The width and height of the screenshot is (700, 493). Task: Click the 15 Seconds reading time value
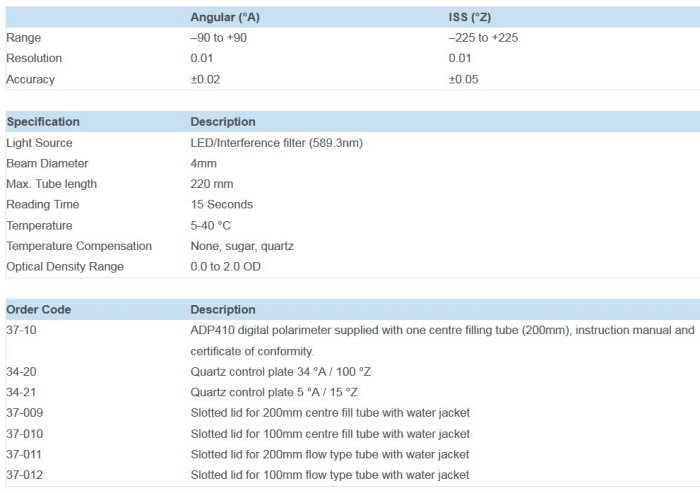(221, 204)
